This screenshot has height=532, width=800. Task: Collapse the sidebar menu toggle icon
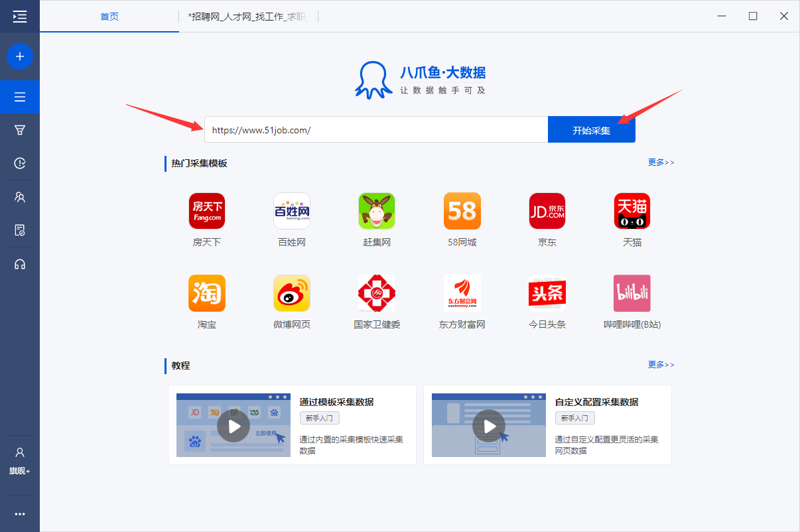click(20, 17)
